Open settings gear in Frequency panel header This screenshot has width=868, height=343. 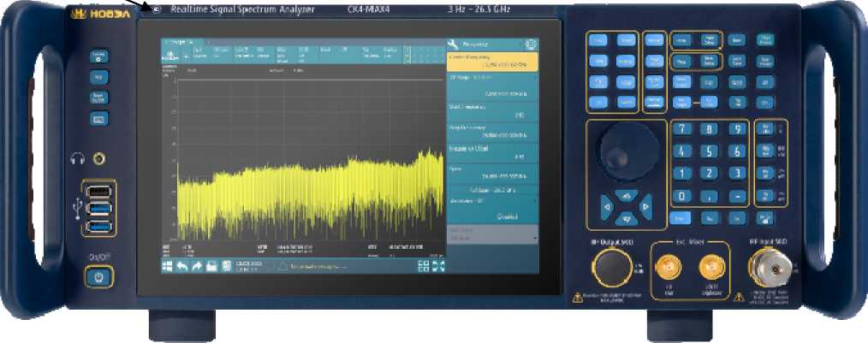531,44
